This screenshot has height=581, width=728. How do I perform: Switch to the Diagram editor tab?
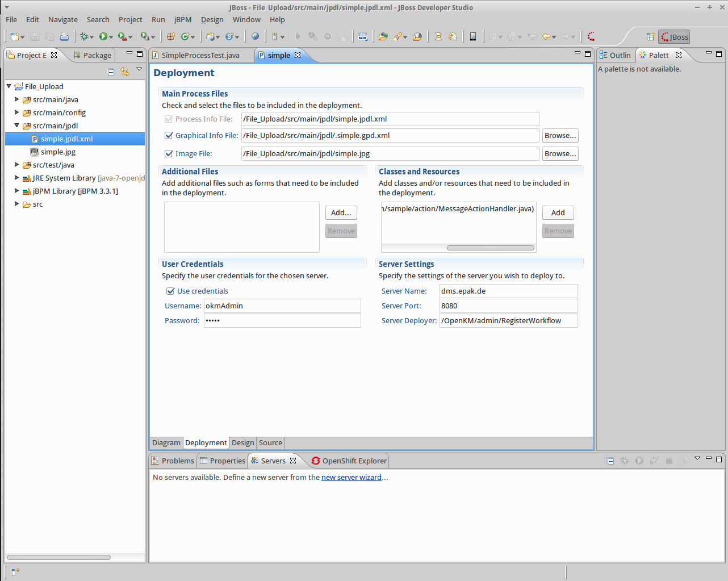click(x=166, y=443)
